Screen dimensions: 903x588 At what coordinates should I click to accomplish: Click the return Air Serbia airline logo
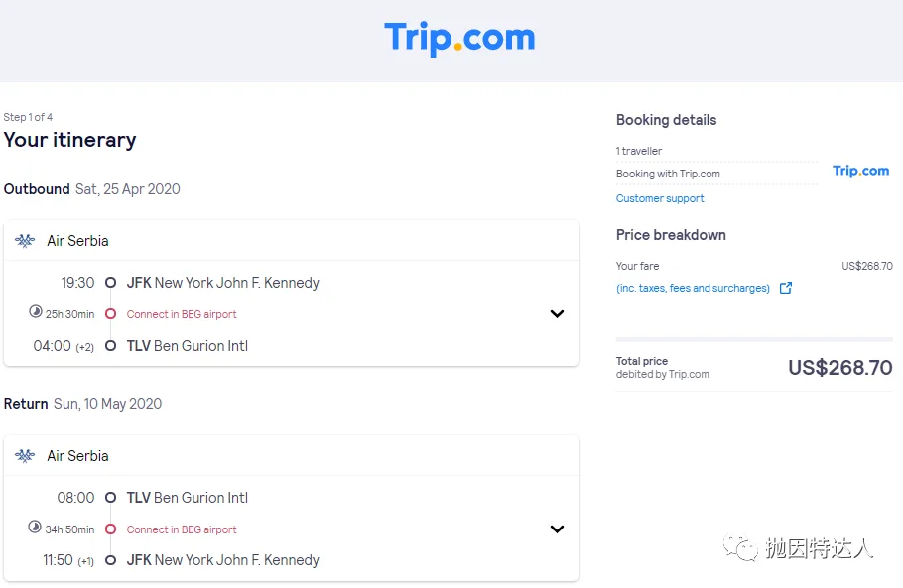25,456
